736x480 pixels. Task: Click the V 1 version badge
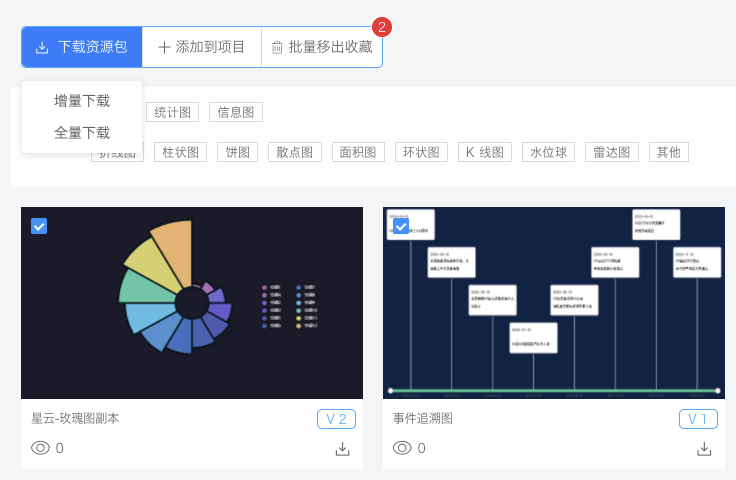[698, 419]
